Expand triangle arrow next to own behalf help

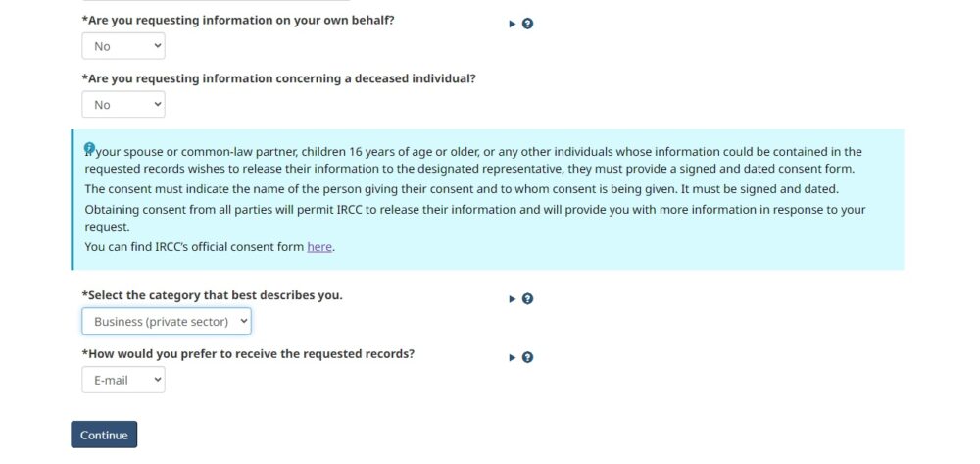point(513,24)
